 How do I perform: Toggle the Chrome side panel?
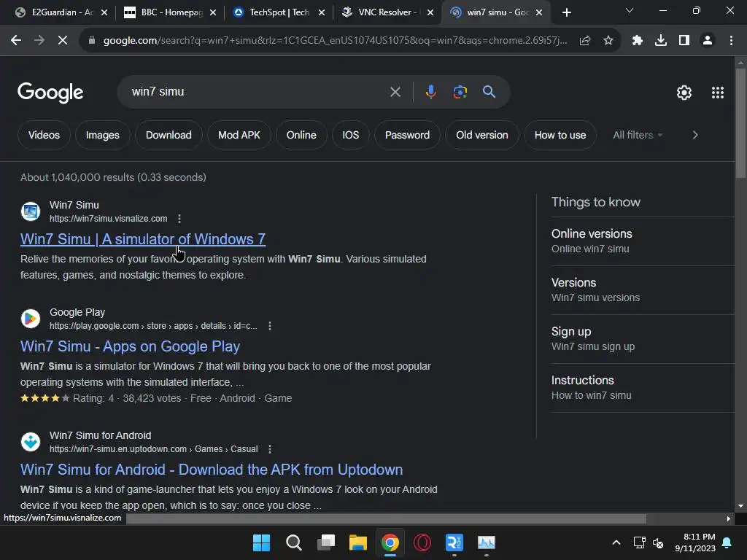pyautogui.click(x=684, y=41)
